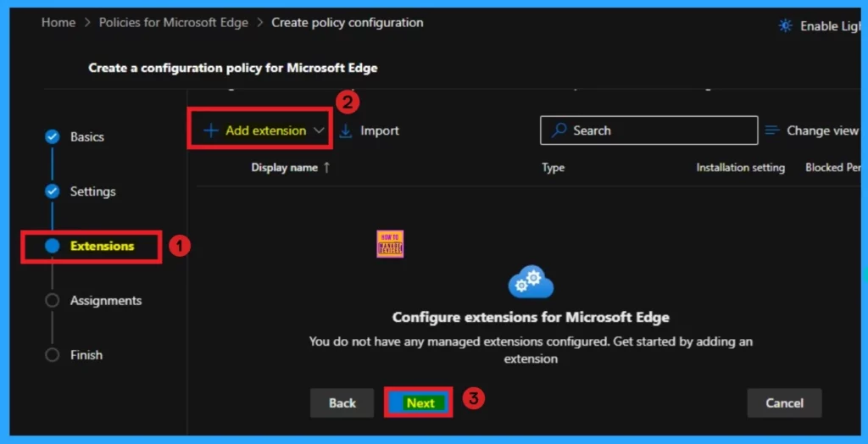Click the Change view list icon
Image resolution: width=868 pixels, height=444 pixels.
772,130
